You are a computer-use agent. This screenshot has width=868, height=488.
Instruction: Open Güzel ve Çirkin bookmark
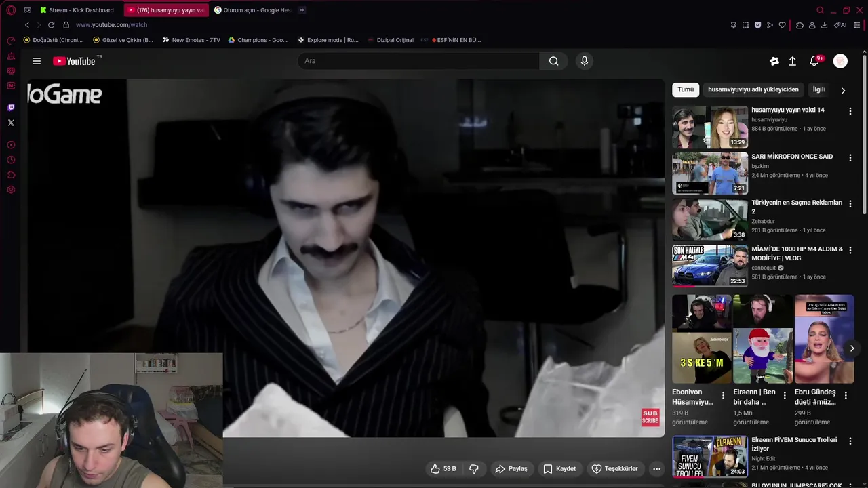pos(123,40)
